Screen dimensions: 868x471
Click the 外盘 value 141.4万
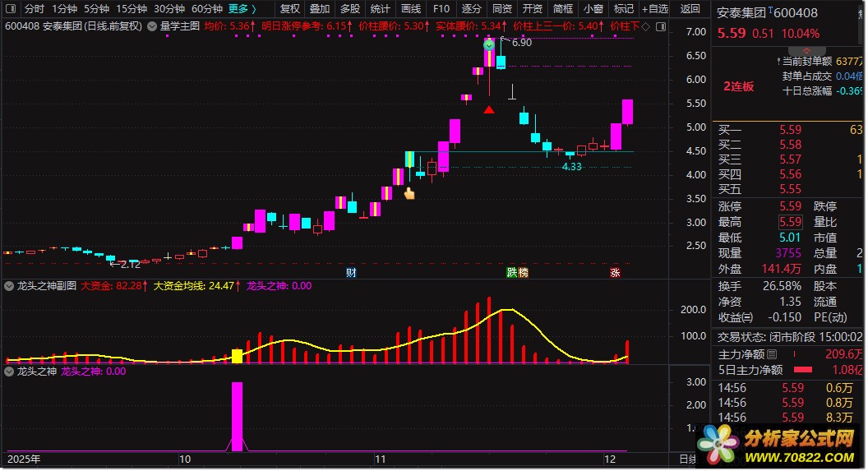click(x=781, y=269)
